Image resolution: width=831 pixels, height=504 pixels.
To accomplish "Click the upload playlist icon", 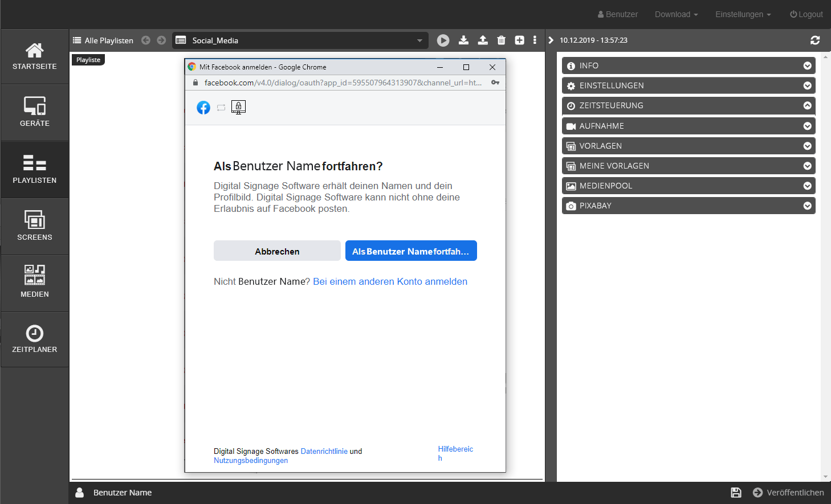I will 483,40.
